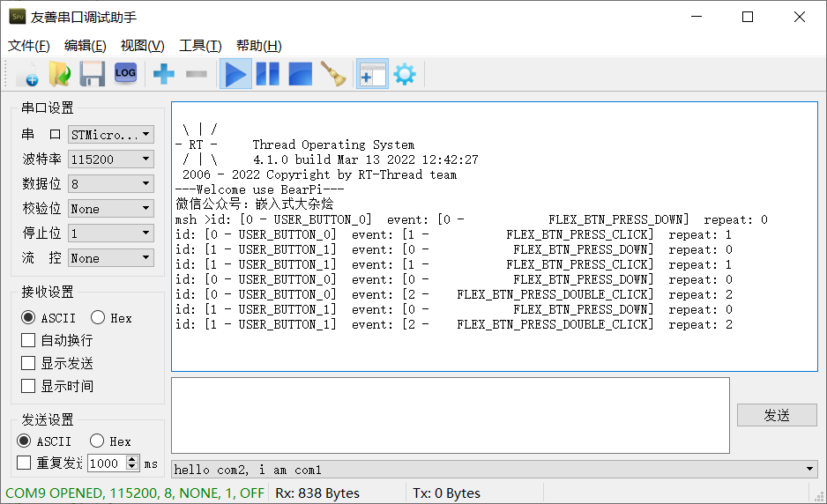Start the serial port with play icon
Screen dimensions: 827x504
click(235, 74)
